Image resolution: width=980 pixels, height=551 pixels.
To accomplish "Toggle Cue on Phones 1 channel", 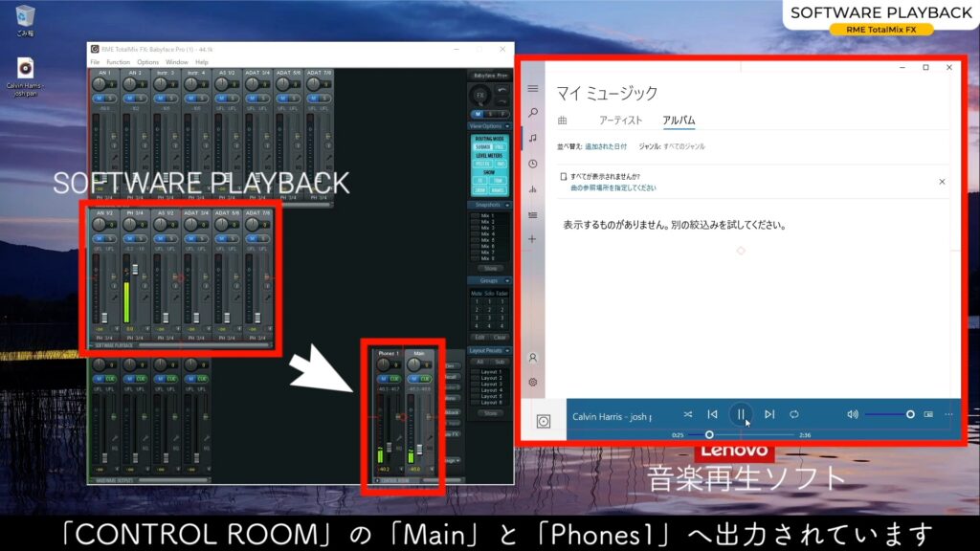I will tap(395, 379).
